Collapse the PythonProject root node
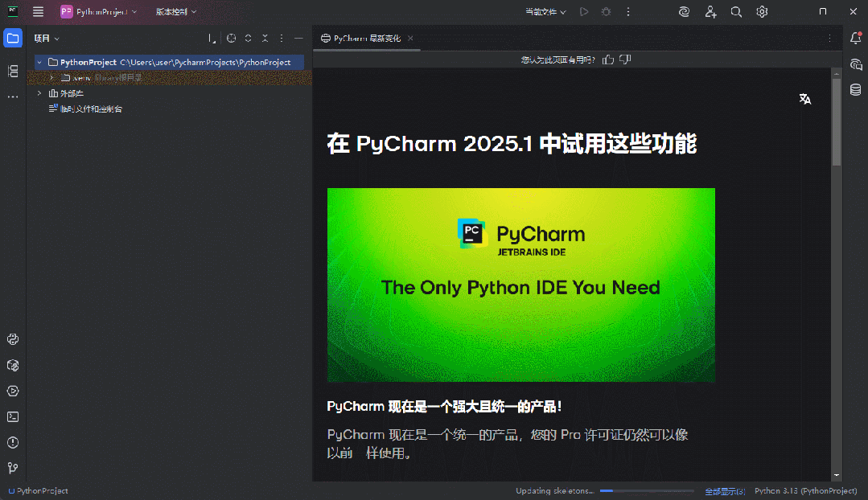The height and width of the screenshot is (500, 868). [x=39, y=63]
